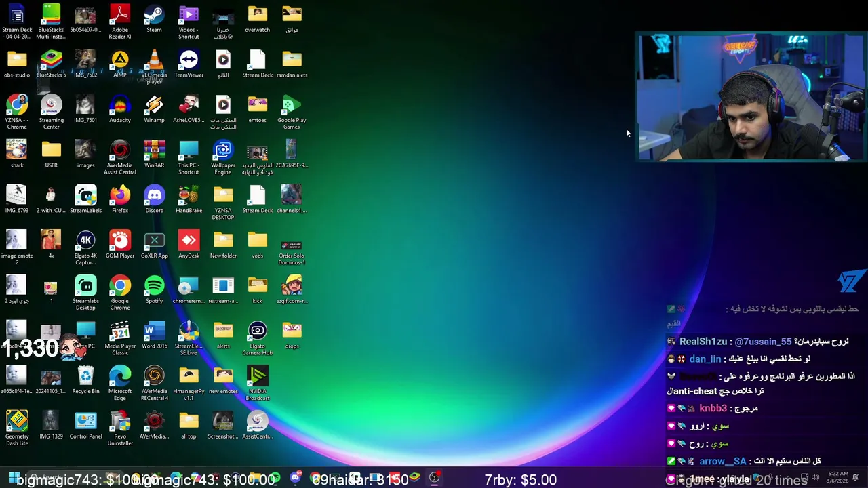The height and width of the screenshot is (488, 868).
Task: Select the new emotes folder
Action: (x=223, y=380)
